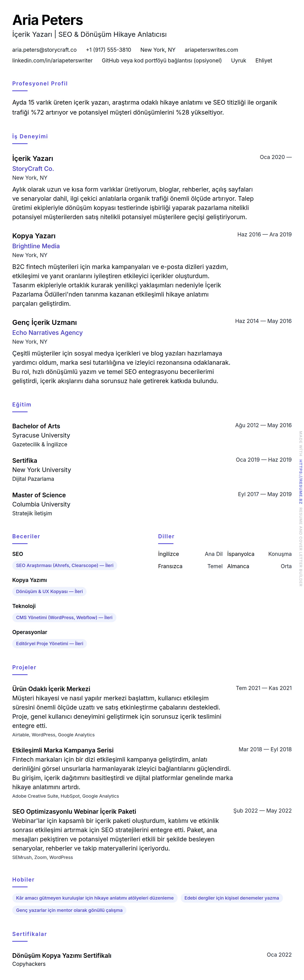Click the Dönüşüm & UX Kopyası skill tag
This screenshot has height=980, width=304.
(49, 592)
